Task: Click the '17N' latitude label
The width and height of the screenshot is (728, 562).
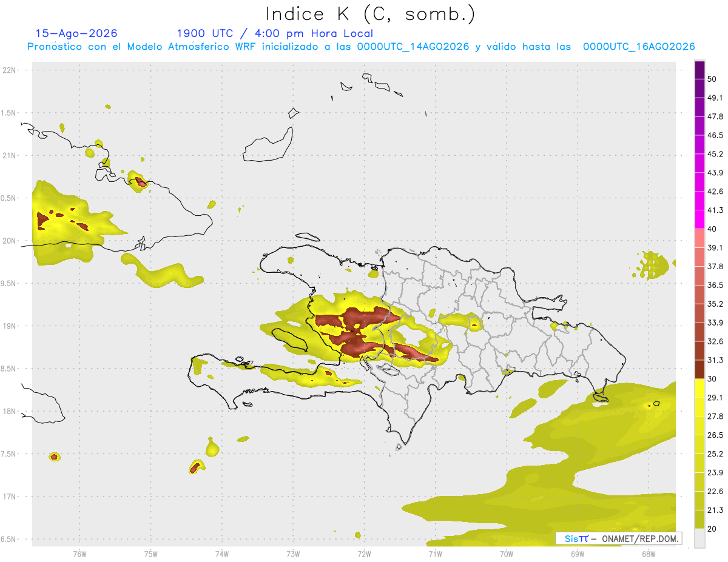Action: (9, 497)
